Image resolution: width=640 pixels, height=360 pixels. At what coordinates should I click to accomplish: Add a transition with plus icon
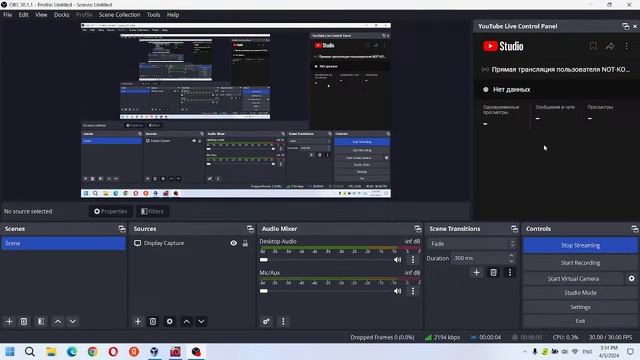tap(476, 272)
